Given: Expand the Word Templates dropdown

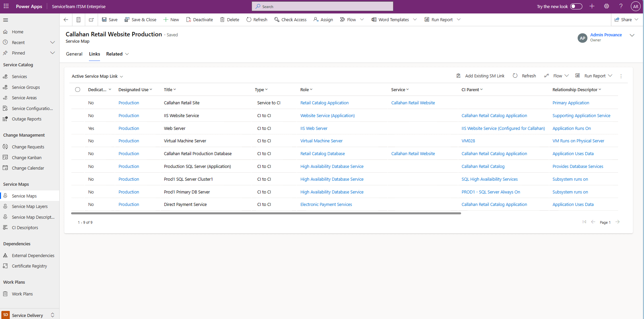Looking at the screenshot, I should click(x=415, y=20).
